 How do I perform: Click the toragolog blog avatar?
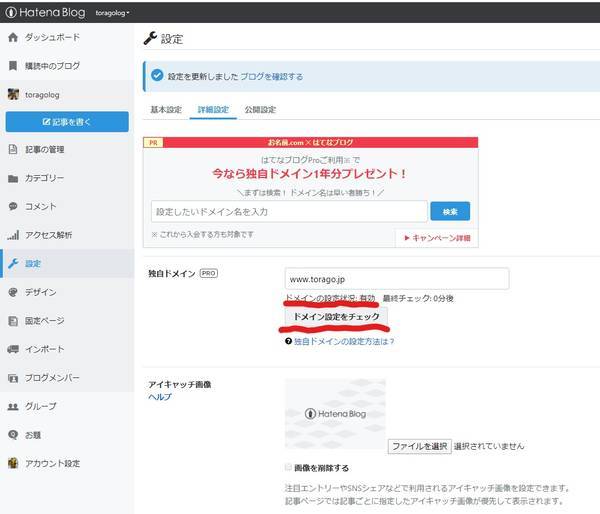point(13,94)
